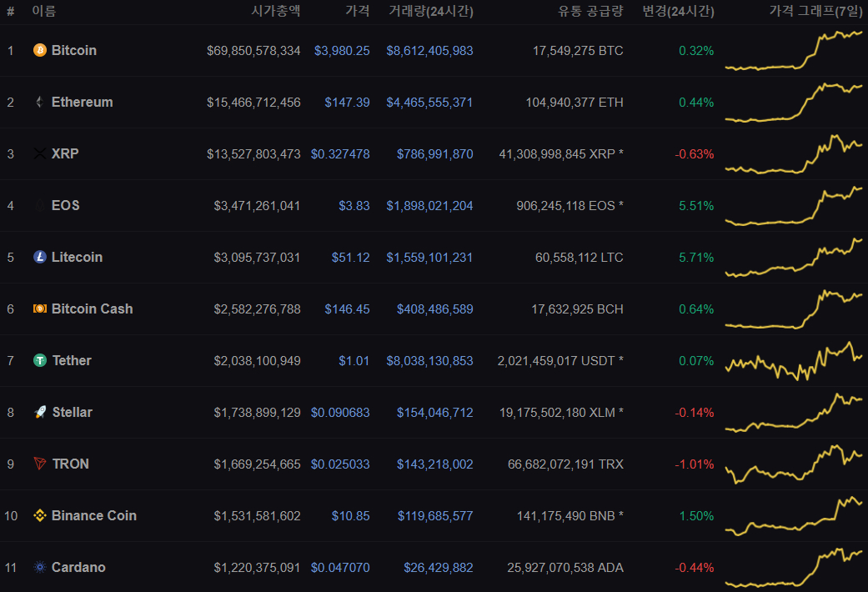
Task: Click the blue Litecoin logo icon
Action: coord(40,257)
